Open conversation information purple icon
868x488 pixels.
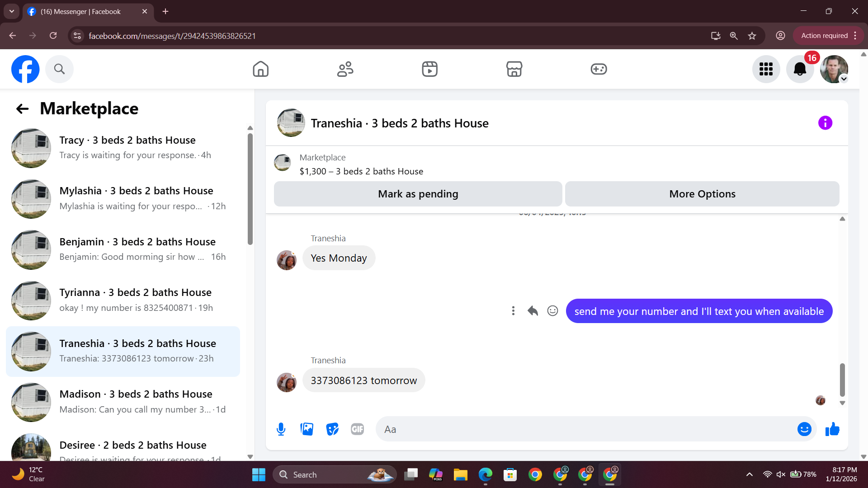[825, 123]
